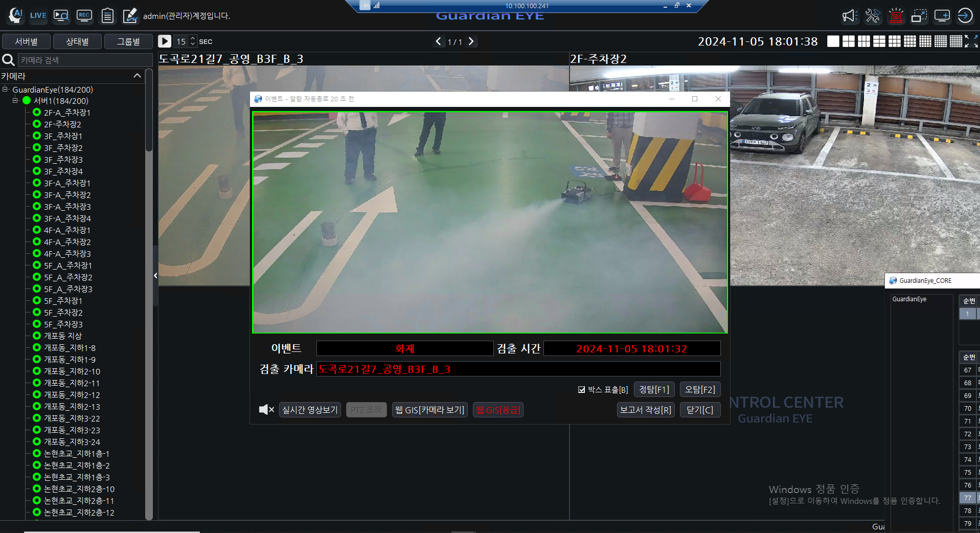Start sequence with the play button
Image resolution: width=980 pixels, height=533 pixels.
coord(165,41)
